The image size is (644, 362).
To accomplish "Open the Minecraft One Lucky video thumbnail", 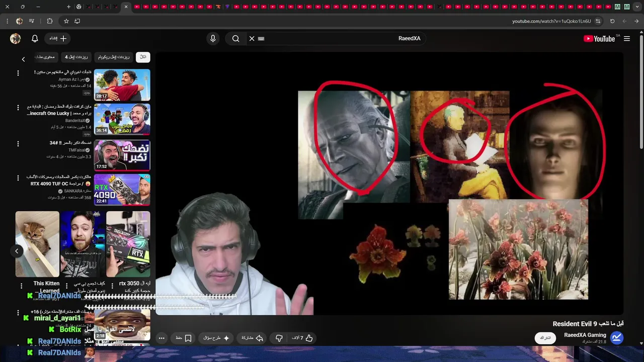I will [x=122, y=120].
